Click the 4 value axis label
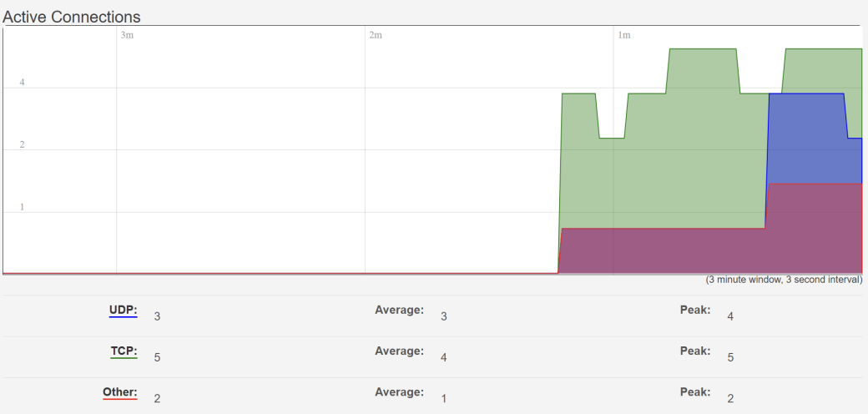This screenshot has width=868, height=414. [x=23, y=83]
